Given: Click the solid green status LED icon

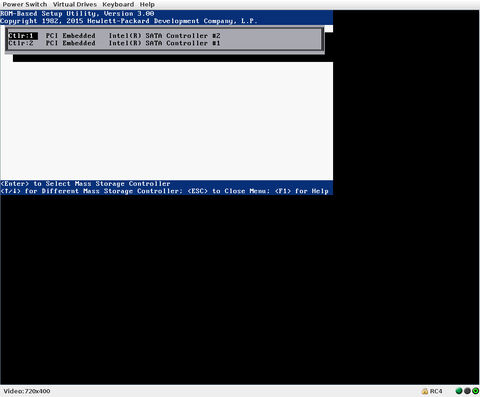Looking at the screenshot, I should point(459,391).
